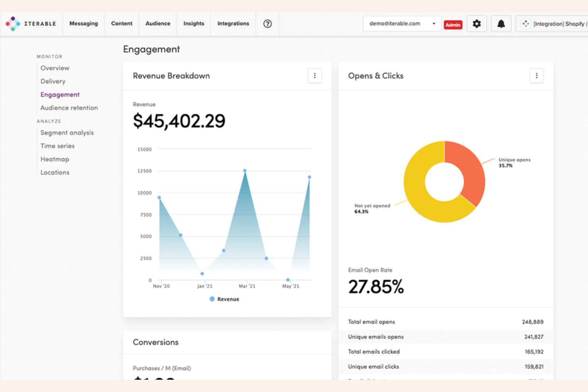The height and width of the screenshot is (392, 588).
Task: Select Segment analysis under ANALYZE
Action: point(67,133)
